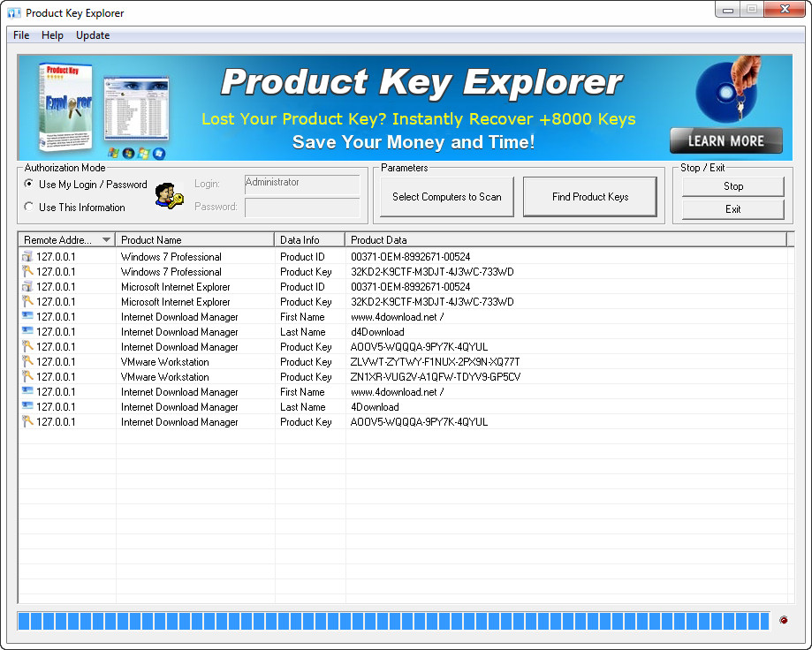Viewport: 812px width, 650px height.
Task: Click the Microsoft Internet Explorer Product ID row icon
Action: [x=27, y=286]
